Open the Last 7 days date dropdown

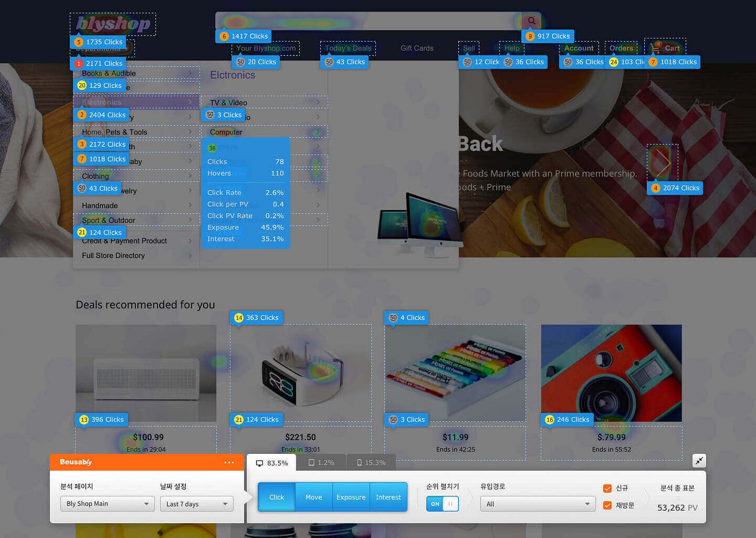pos(197,504)
